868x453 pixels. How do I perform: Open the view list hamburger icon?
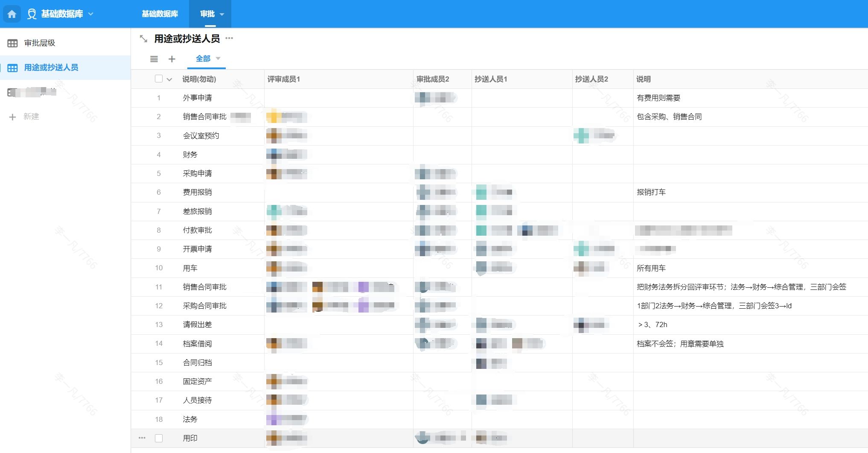154,59
